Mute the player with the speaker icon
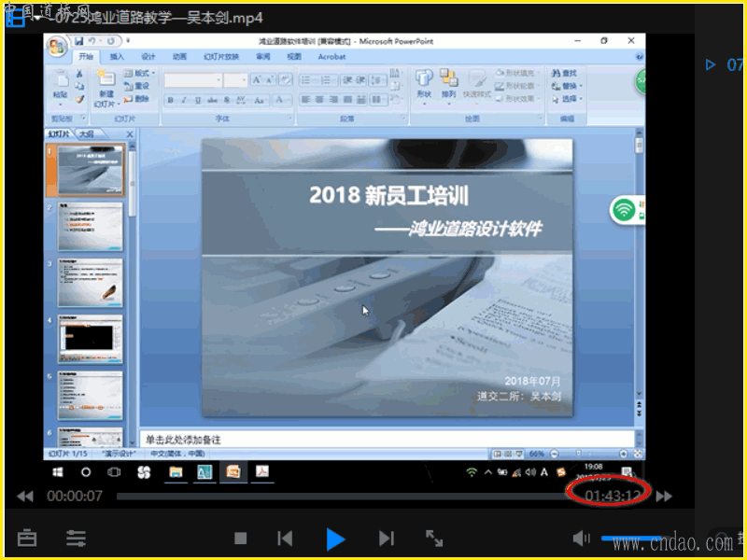The width and height of the screenshot is (747, 560). click(581, 539)
